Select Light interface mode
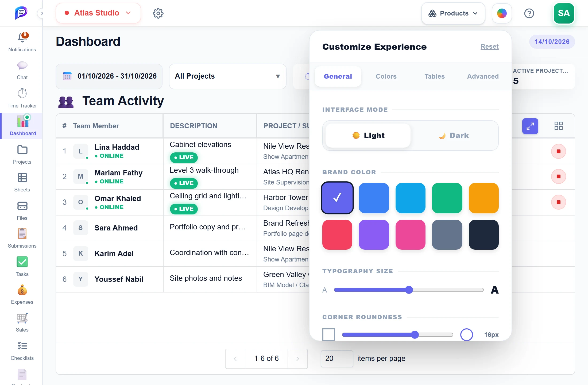 click(x=368, y=135)
